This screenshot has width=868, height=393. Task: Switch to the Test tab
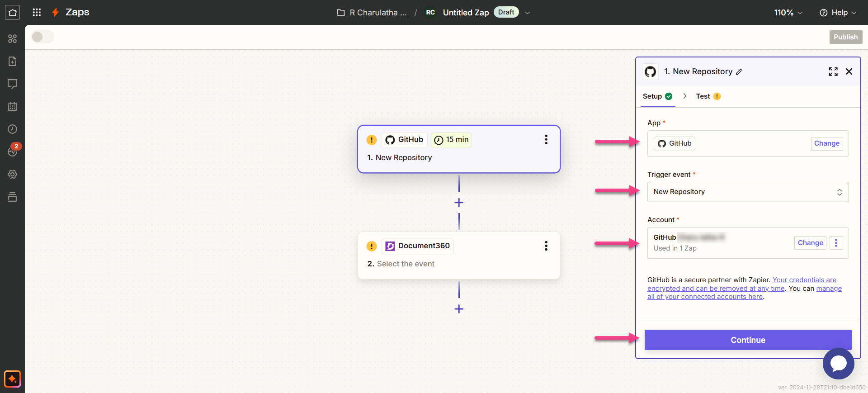[708, 96]
